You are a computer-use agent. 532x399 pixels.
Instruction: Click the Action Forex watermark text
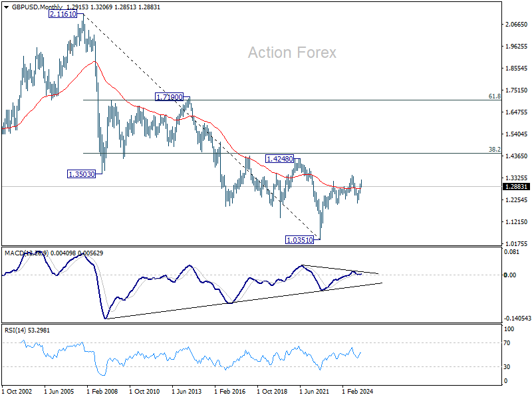tap(292, 53)
